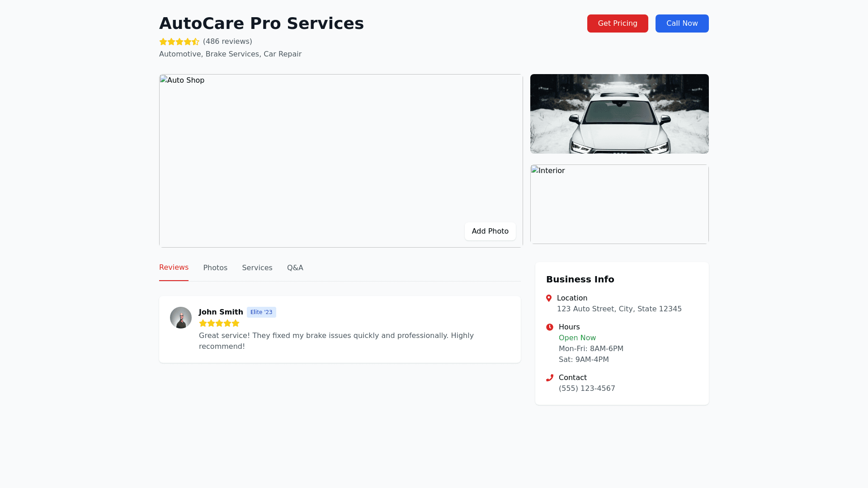Click the business star rating icons

pyautogui.click(x=179, y=42)
